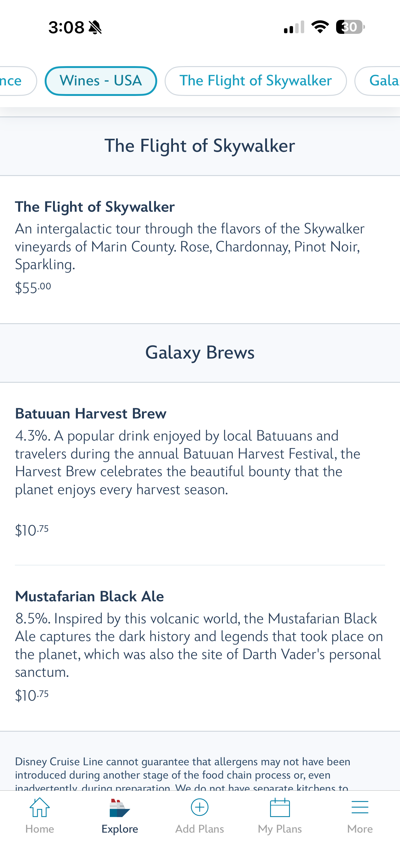Open the Mustafarian Black Ale item
Image resolution: width=400 pixels, height=868 pixels.
[90, 596]
